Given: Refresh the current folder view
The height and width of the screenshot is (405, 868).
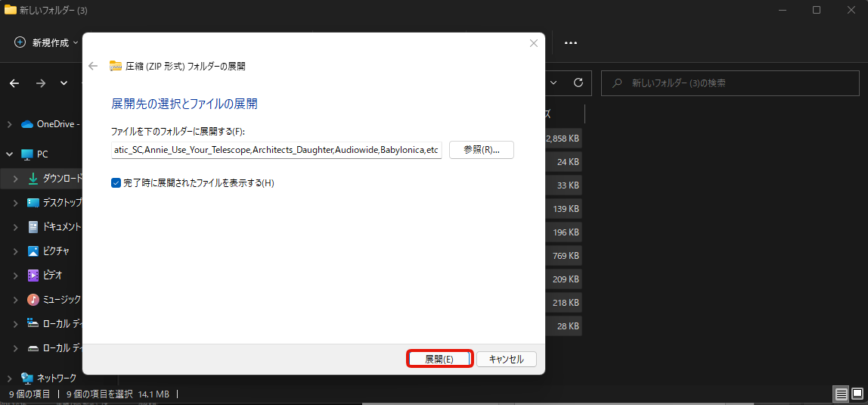Looking at the screenshot, I should pyautogui.click(x=578, y=83).
